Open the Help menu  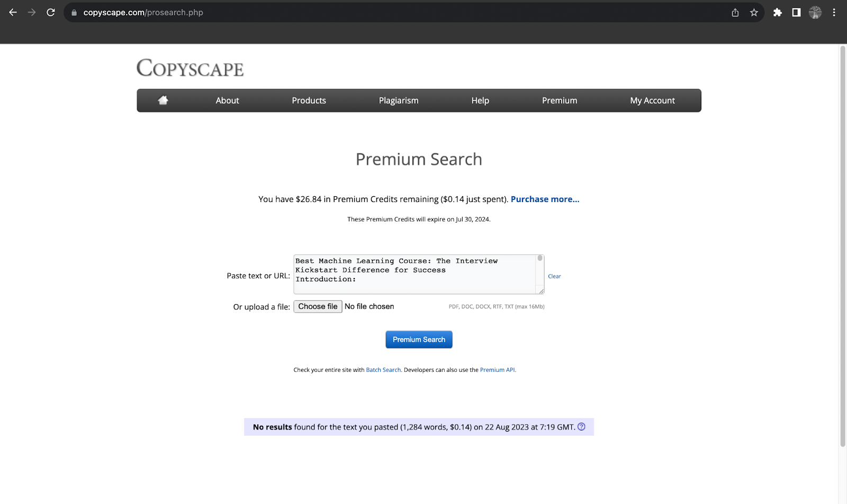480,100
